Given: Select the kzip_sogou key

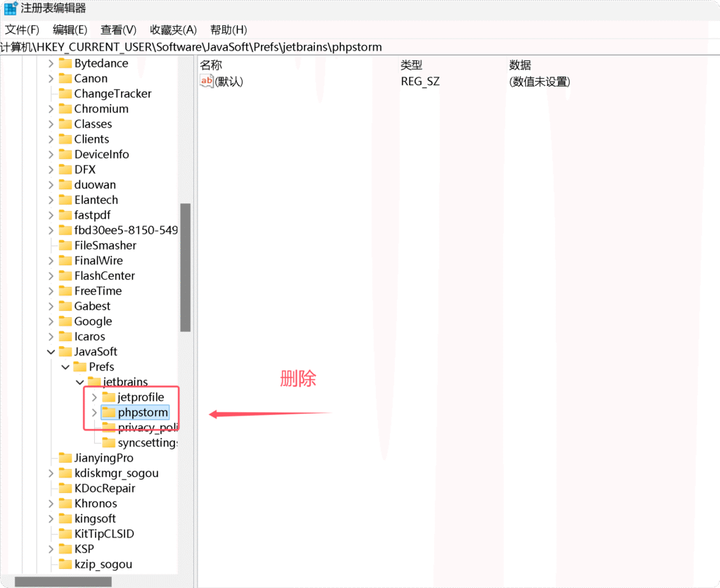Looking at the screenshot, I should (x=103, y=564).
